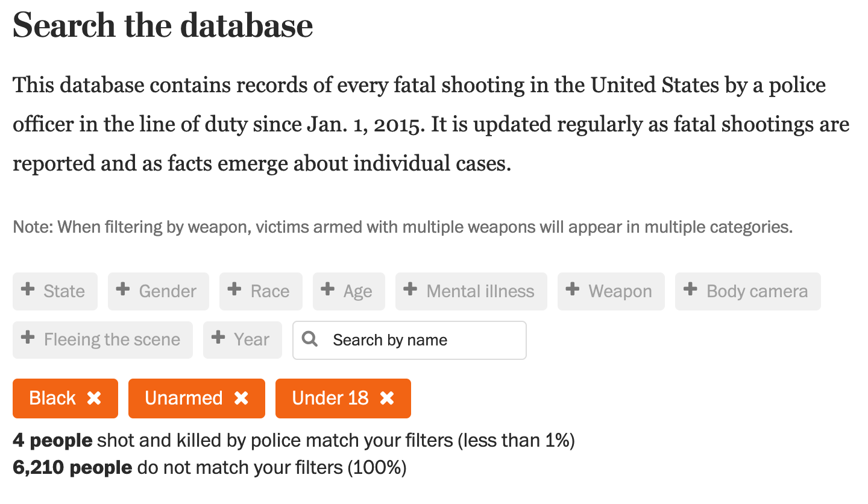
Task: Expand the Body camera filter
Action: (748, 291)
